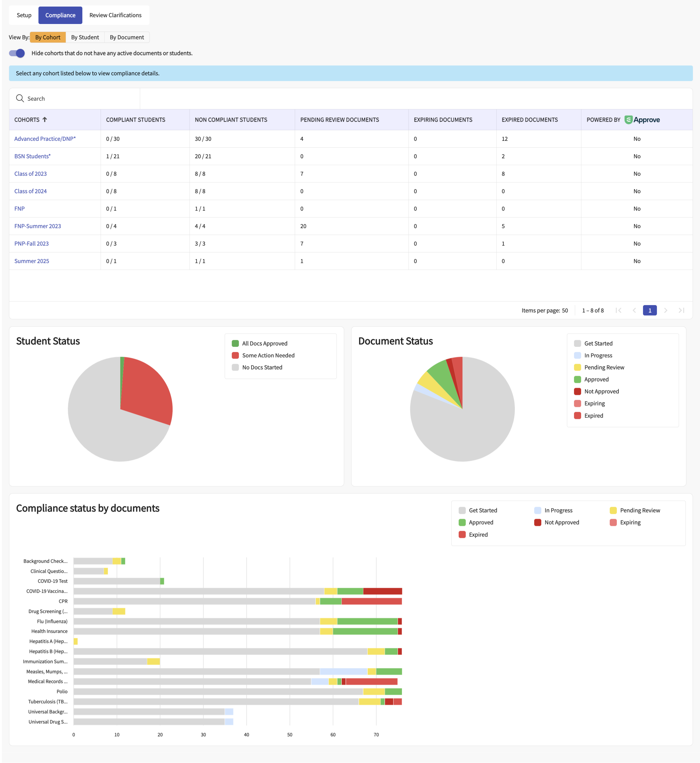Toggle Expired legend in Document Status
Image resolution: width=700 pixels, height=763 pixels.
(x=593, y=415)
